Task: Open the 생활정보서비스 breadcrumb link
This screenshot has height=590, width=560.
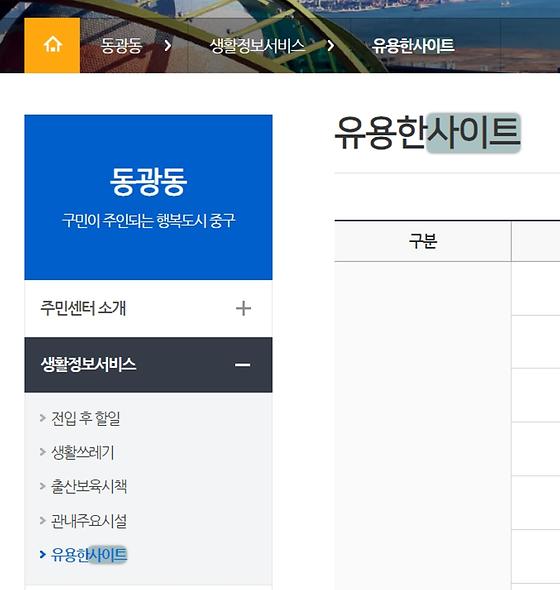Action: (x=257, y=46)
